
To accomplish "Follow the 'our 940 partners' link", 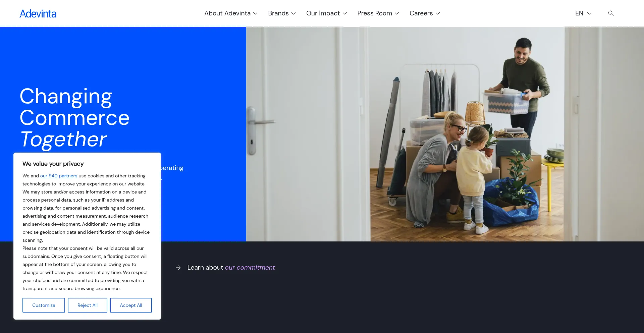I will point(59,176).
